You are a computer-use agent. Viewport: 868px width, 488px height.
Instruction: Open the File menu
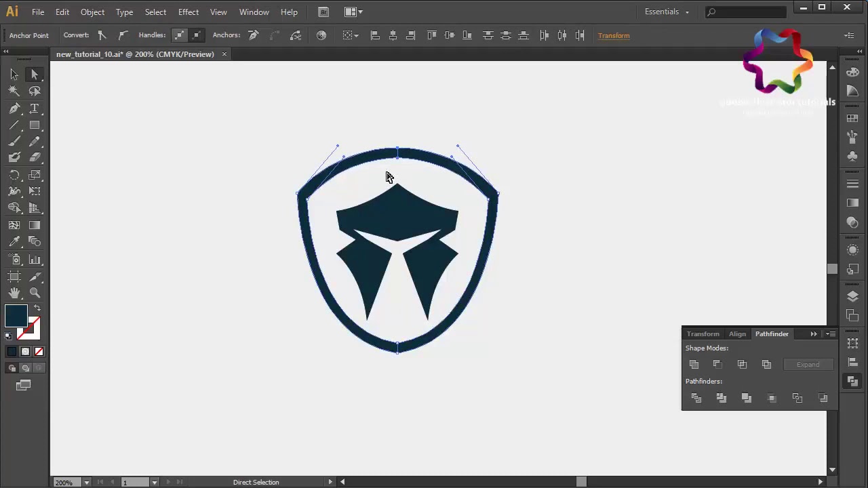[38, 12]
